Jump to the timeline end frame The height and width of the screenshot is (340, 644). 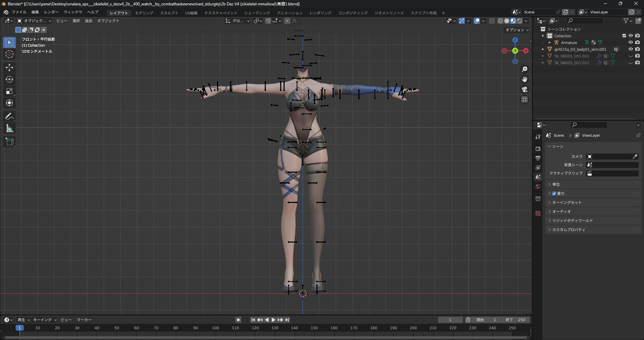(x=287, y=320)
